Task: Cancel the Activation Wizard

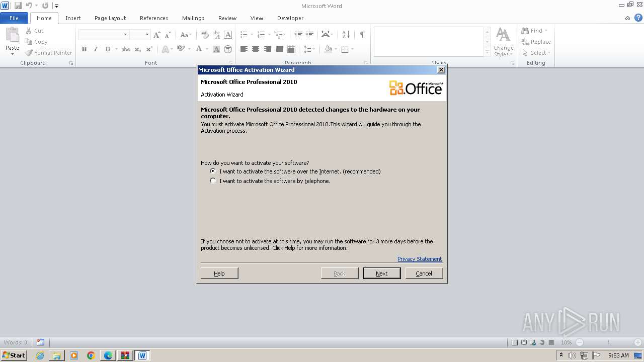Action: (x=424, y=273)
